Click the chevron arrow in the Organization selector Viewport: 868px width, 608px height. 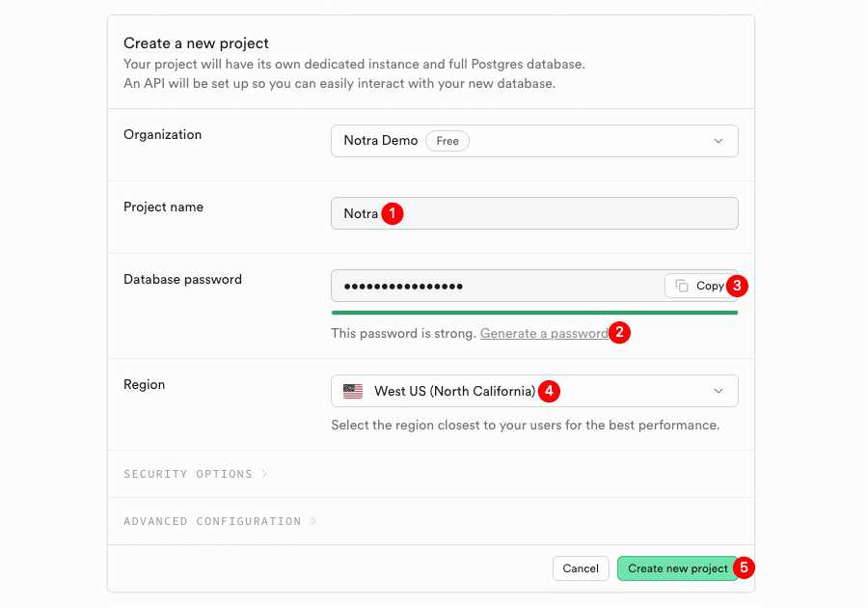tap(718, 141)
